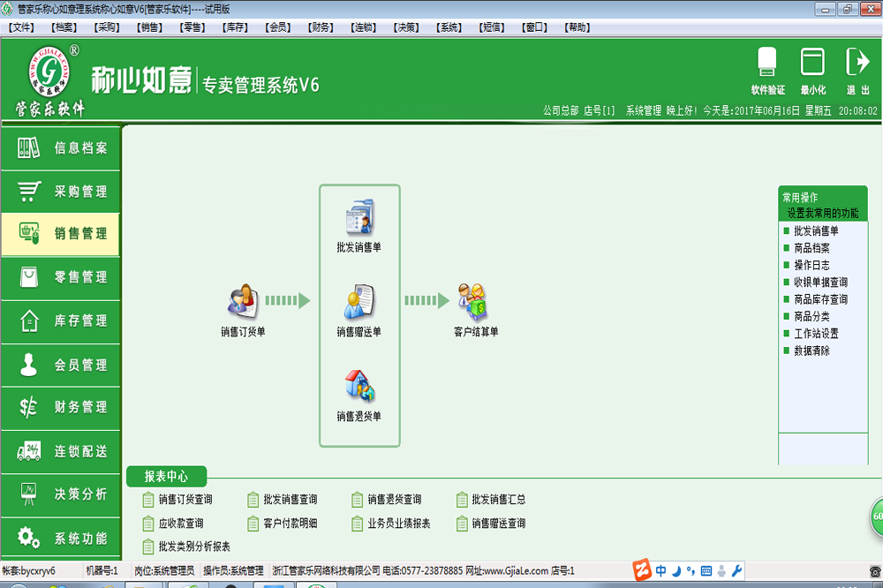The width and height of the screenshot is (883, 588).
Task: Open the 连锁 menu
Action: [x=364, y=27]
